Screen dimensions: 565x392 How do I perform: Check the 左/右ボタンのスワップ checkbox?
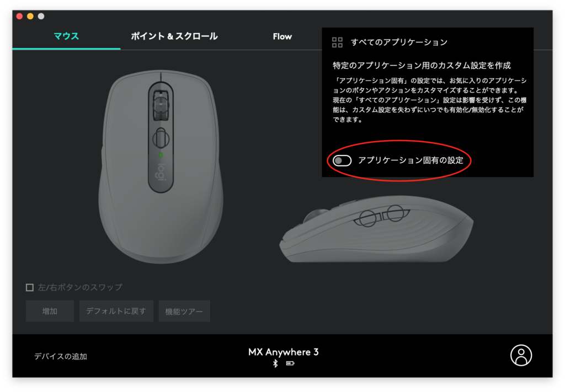click(x=30, y=287)
